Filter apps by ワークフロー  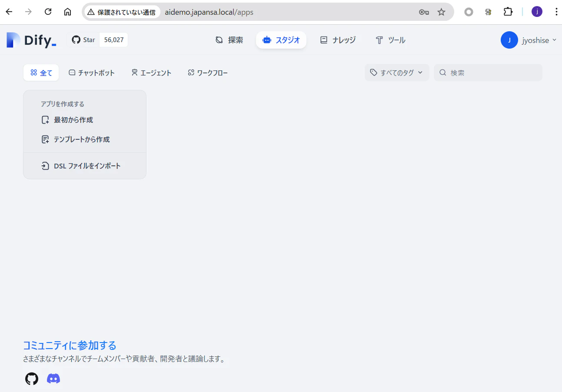[208, 73]
